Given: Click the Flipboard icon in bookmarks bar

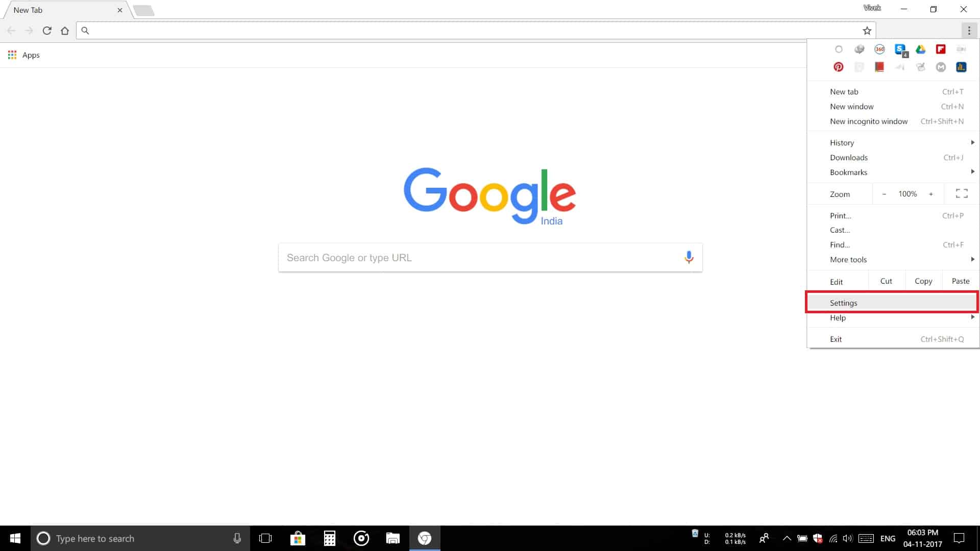Looking at the screenshot, I should coord(940,48).
